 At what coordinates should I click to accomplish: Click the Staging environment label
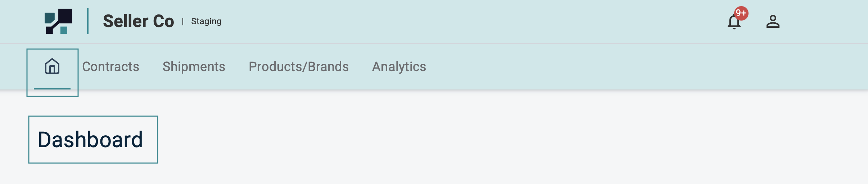coord(206,21)
